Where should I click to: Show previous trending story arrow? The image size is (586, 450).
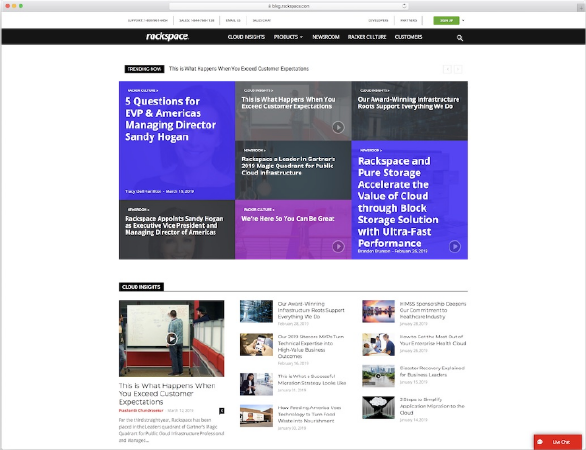click(447, 69)
